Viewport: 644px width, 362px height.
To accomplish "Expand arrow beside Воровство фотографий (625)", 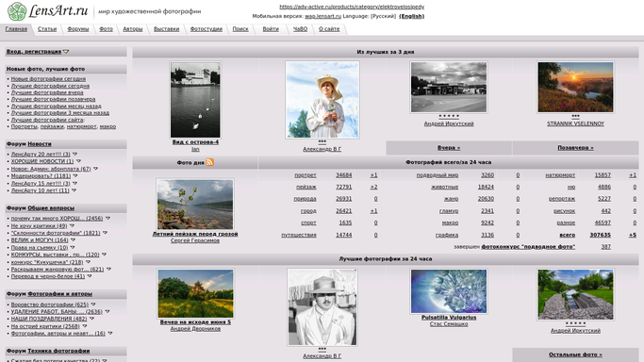I will click(93, 304).
